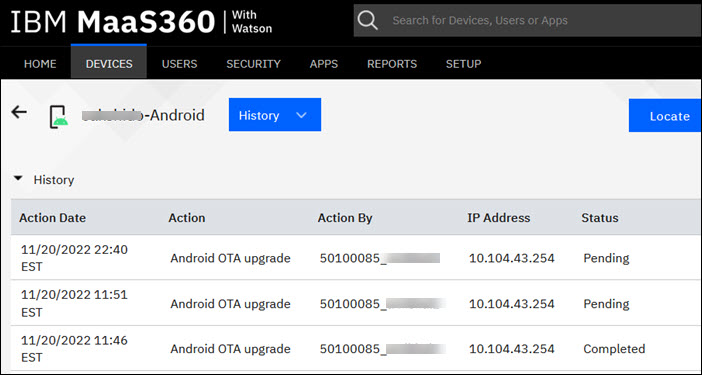Select the 11/20/2022 22:40 EST date cell
702x375 pixels.
[74, 258]
